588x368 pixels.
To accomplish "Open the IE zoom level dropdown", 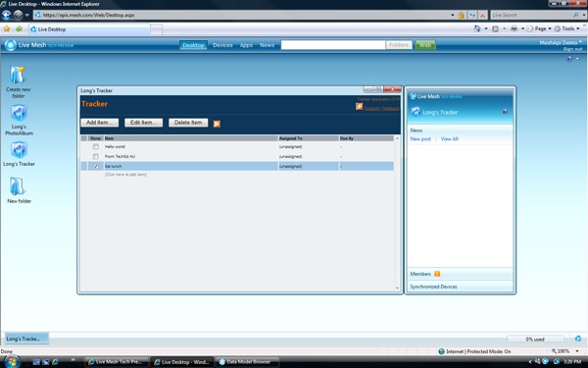I will coord(577,351).
